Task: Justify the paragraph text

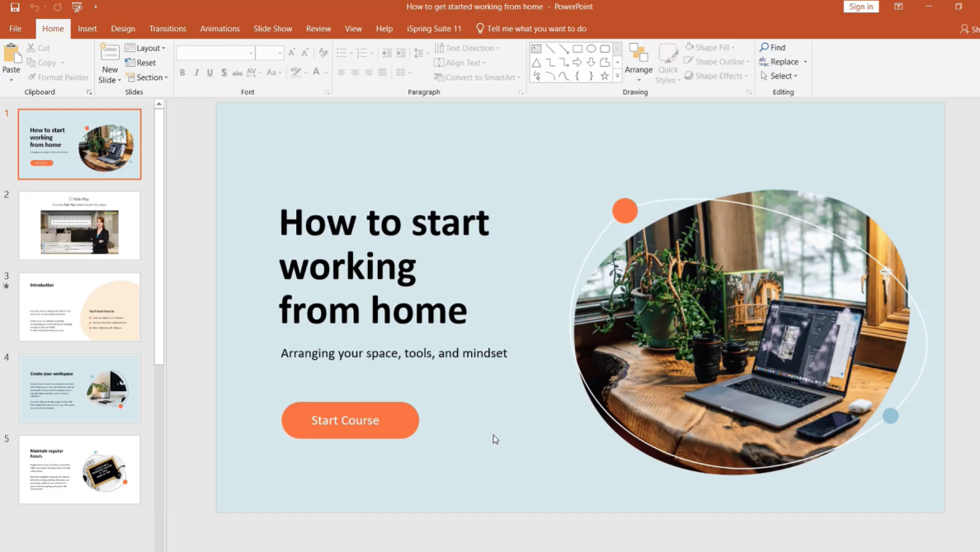Action: [383, 73]
